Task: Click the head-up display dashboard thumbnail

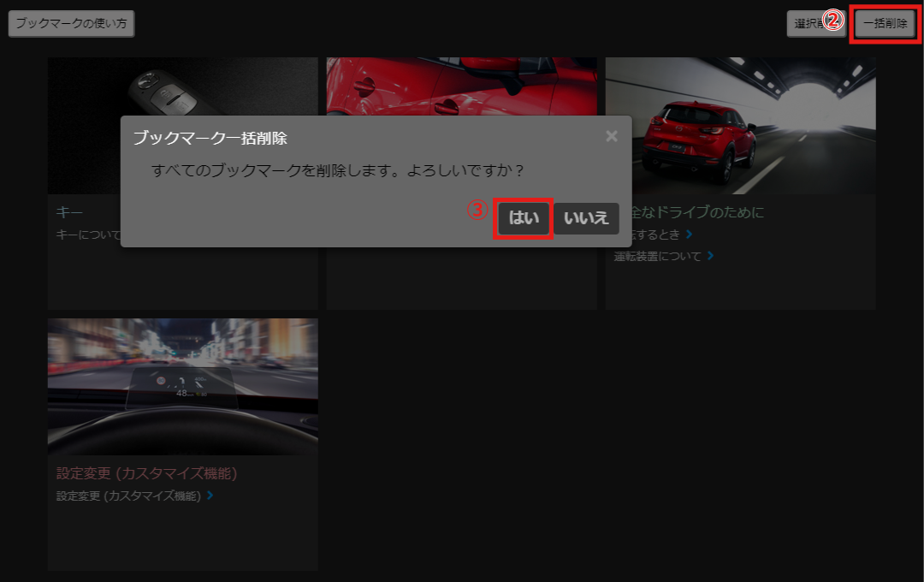Action: (x=182, y=386)
